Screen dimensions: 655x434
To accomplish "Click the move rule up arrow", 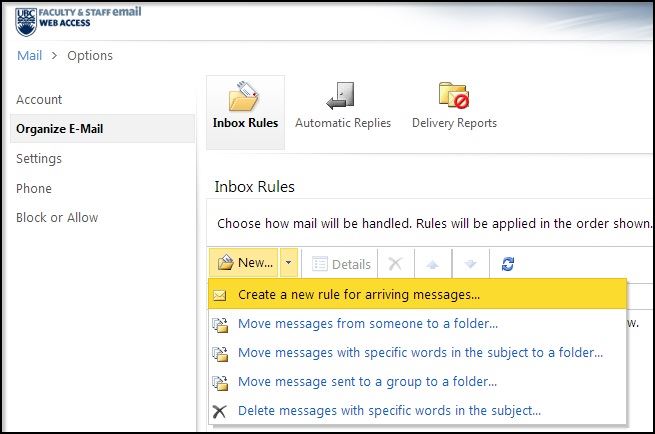I will tap(433, 264).
